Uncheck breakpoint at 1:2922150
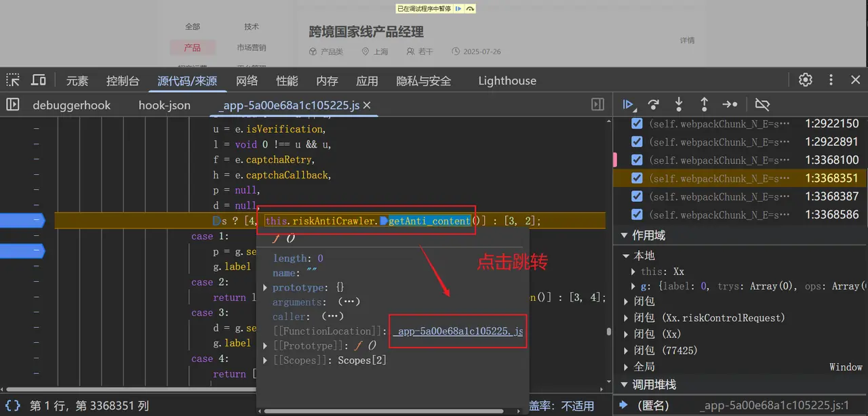Viewport: 868px width, 416px height. click(x=637, y=123)
